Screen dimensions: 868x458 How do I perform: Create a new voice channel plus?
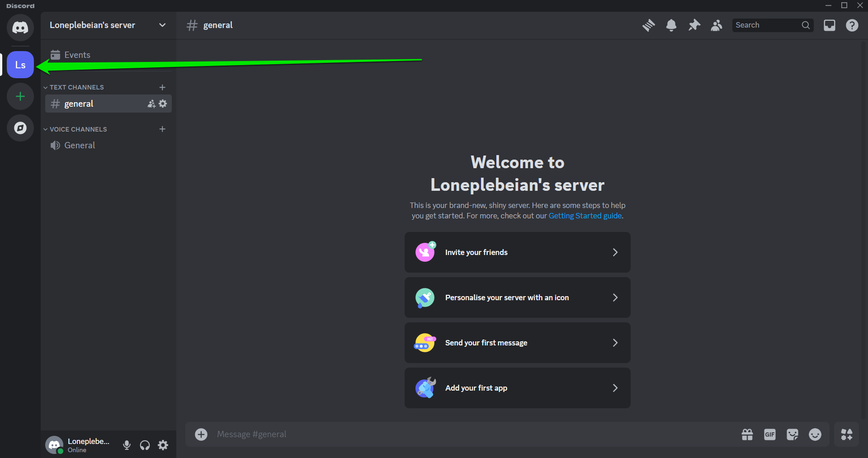pos(162,129)
